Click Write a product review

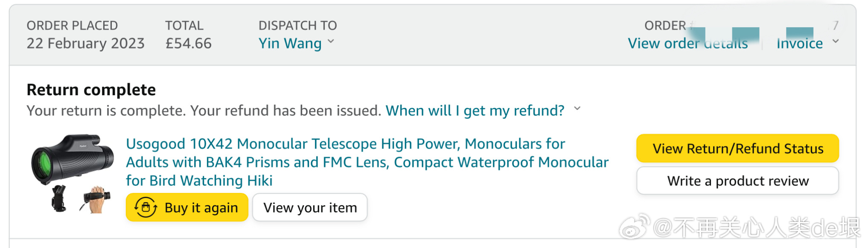pyautogui.click(x=737, y=181)
